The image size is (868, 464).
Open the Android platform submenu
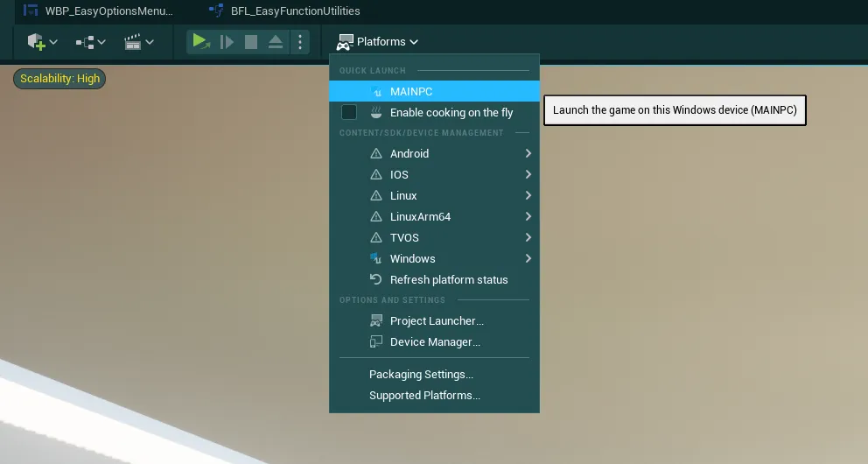point(434,153)
